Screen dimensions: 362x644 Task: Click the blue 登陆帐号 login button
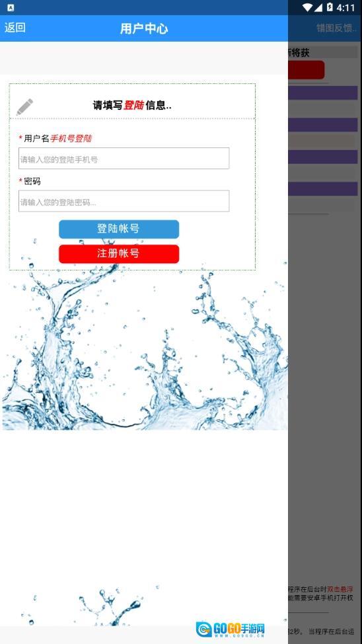point(119,229)
